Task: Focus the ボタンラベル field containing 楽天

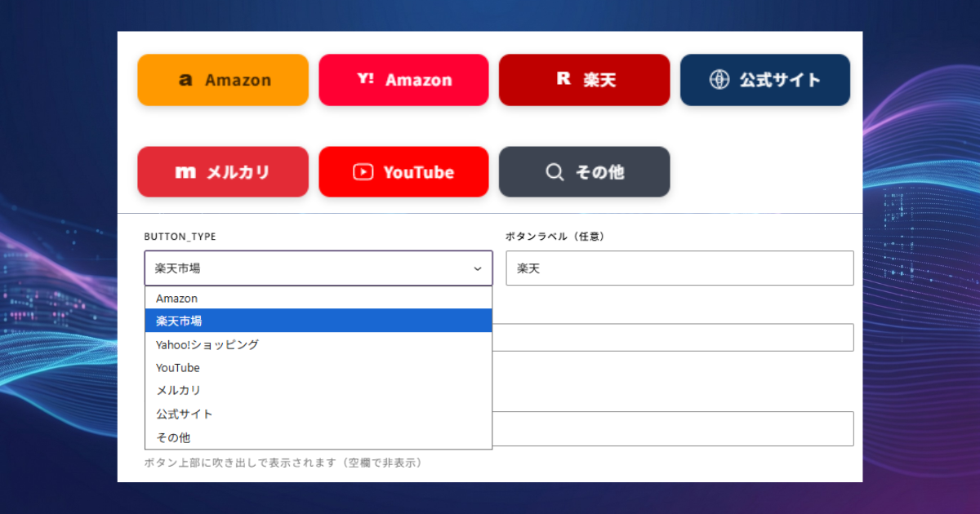Action: coord(679,268)
